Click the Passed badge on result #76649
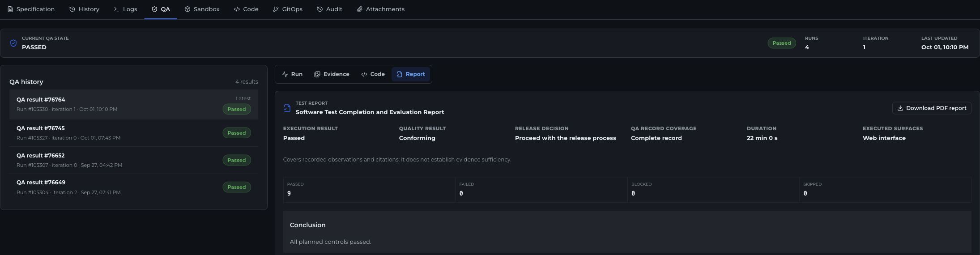This screenshot has height=255, width=980. (x=237, y=187)
